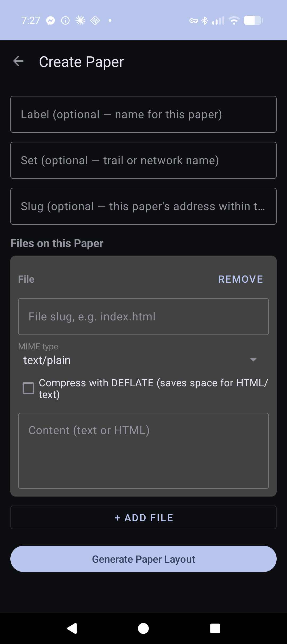Screen dimensions: 287x644
Task: Click Generate Paper Layout button
Action: [x=143, y=559]
